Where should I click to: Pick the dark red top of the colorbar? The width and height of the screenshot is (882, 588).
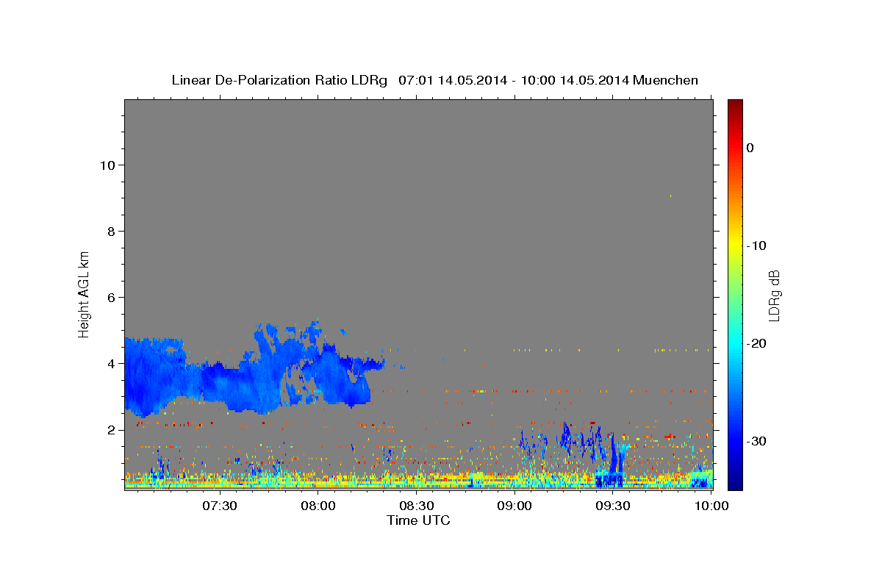735,104
